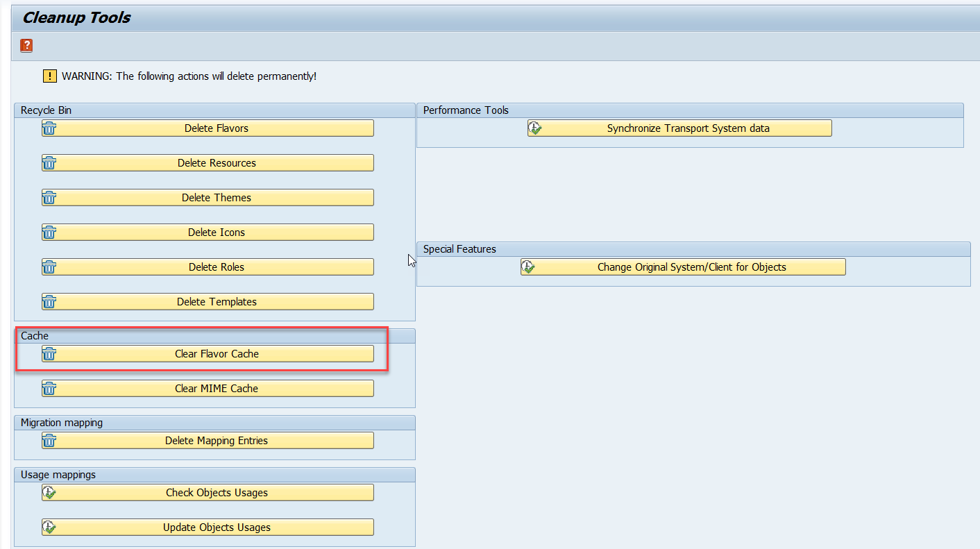
Task: Click the help question mark icon
Action: click(x=26, y=45)
